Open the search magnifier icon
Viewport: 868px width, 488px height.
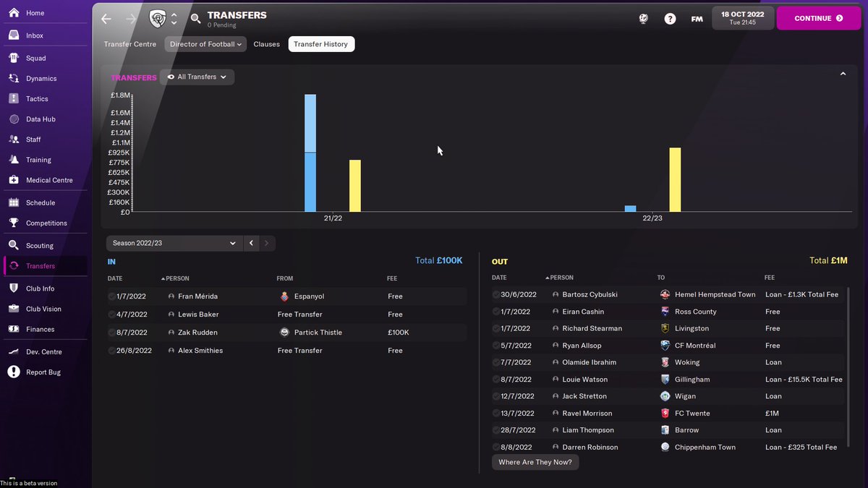[x=195, y=19]
